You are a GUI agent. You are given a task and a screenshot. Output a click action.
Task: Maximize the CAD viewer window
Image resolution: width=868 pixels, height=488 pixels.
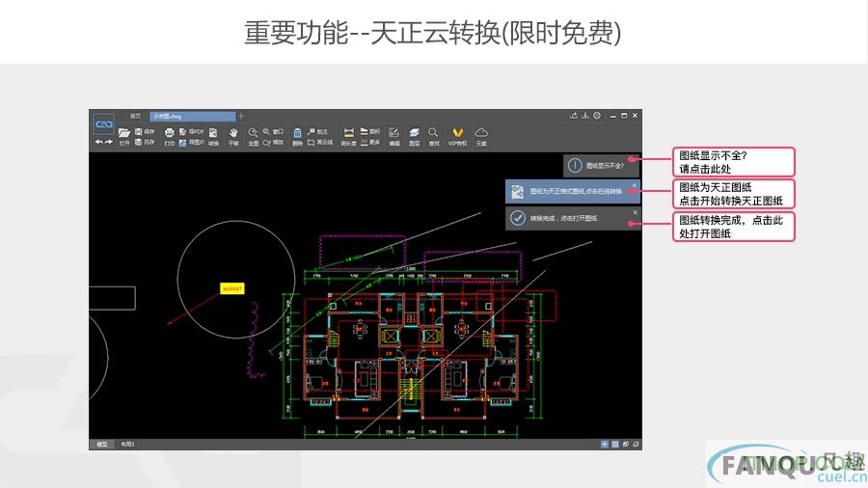click(x=624, y=115)
